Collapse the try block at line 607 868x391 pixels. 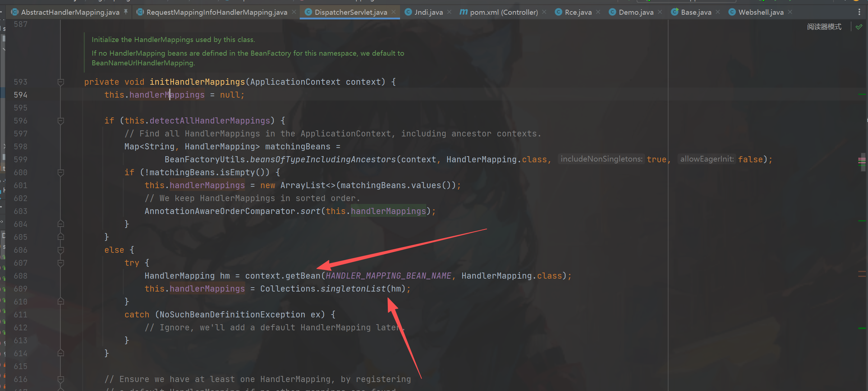click(61, 263)
